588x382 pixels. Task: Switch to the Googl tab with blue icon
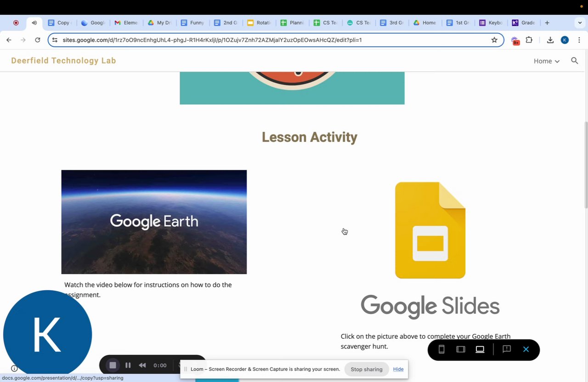[x=93, y=22]
